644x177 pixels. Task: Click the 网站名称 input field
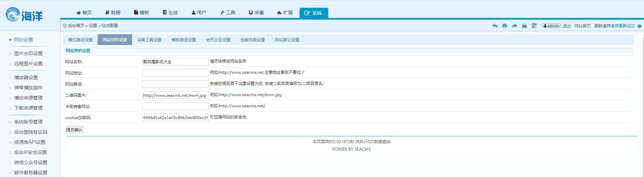point(175,62)
